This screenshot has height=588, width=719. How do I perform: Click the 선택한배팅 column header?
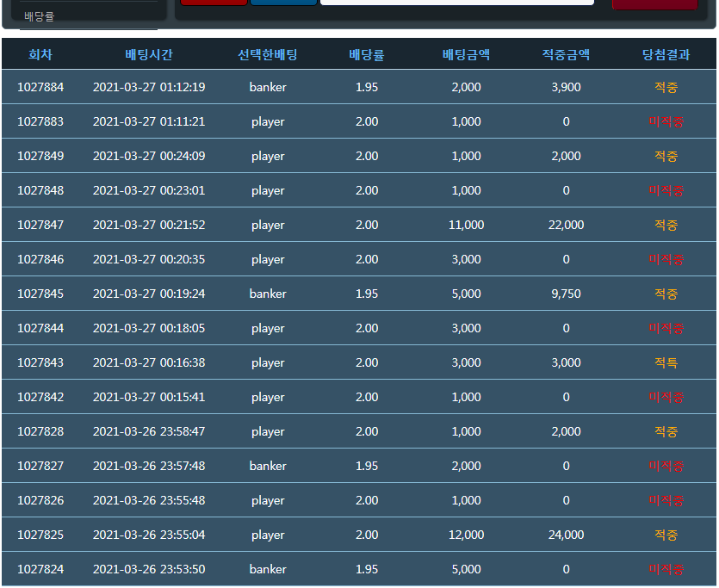[268, 54]
